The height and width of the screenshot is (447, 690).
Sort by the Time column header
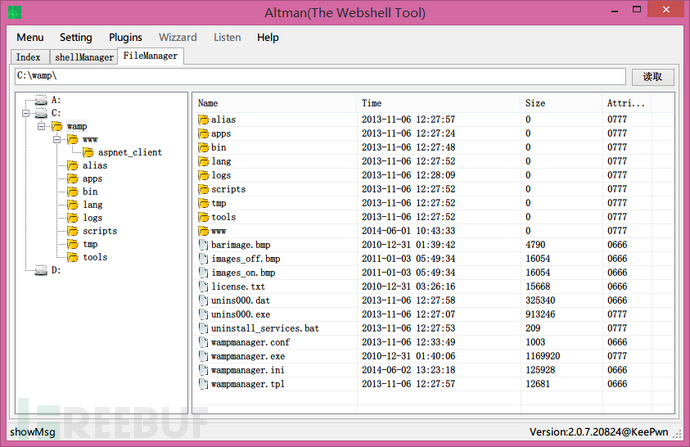[439, 103]
